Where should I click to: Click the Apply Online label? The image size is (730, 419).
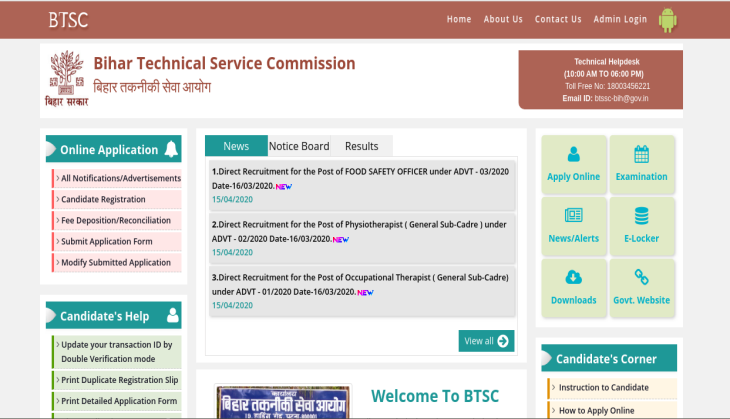[574, 176]
